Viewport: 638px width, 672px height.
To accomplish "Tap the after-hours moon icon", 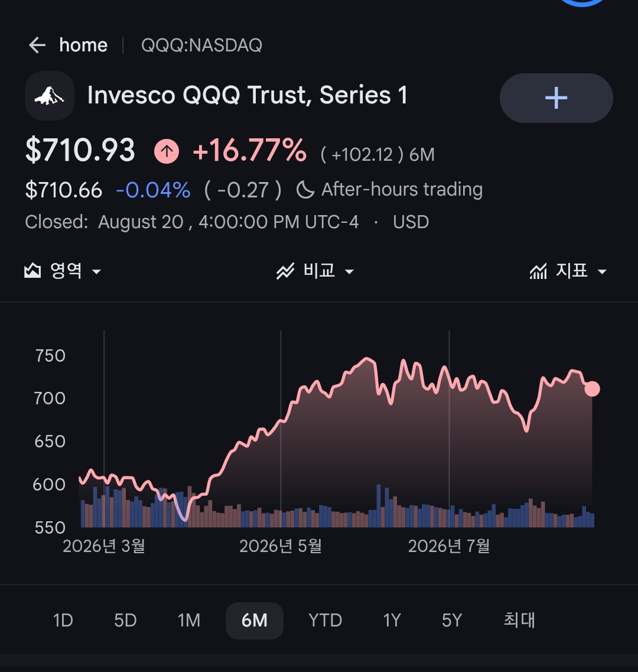I will coord(305,190).
